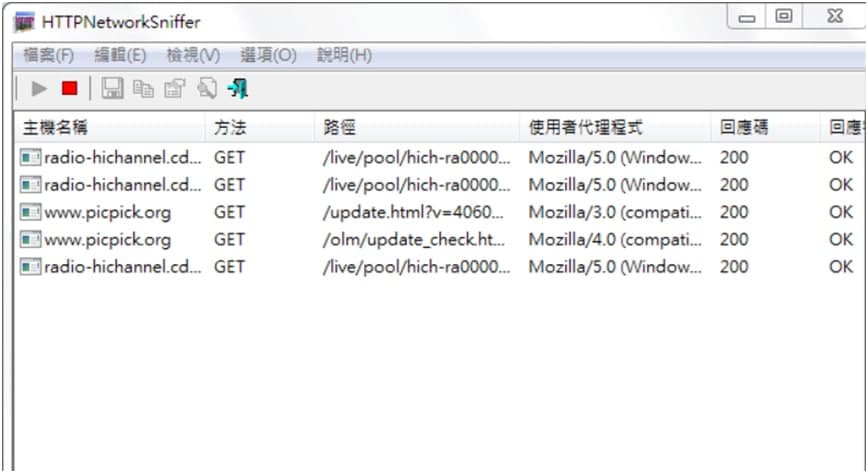This screenshot has width=868, height=473.
Task: Maximize the HTTPNetworkSniffer window
Action: pyautogui.click(x=783, y=17)
